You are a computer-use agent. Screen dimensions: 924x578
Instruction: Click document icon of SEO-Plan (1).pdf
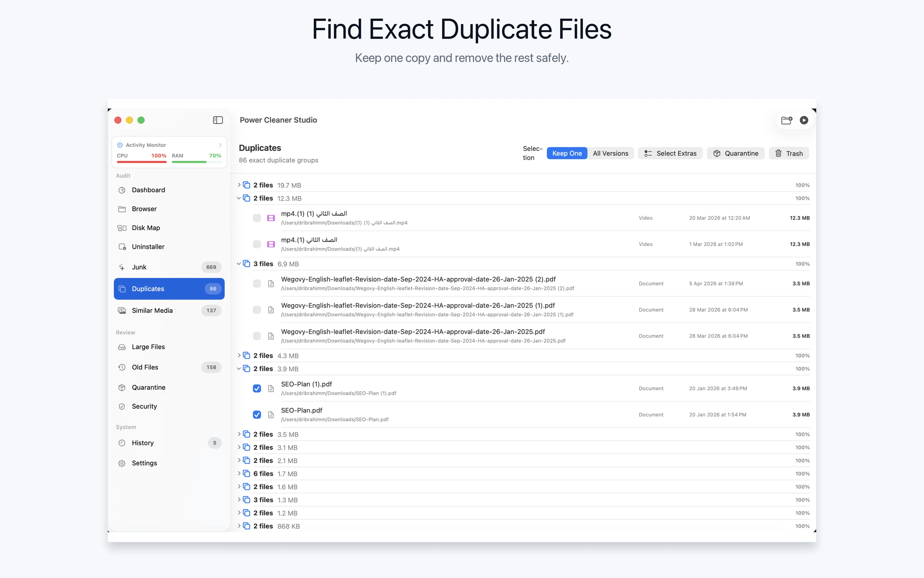271,389
